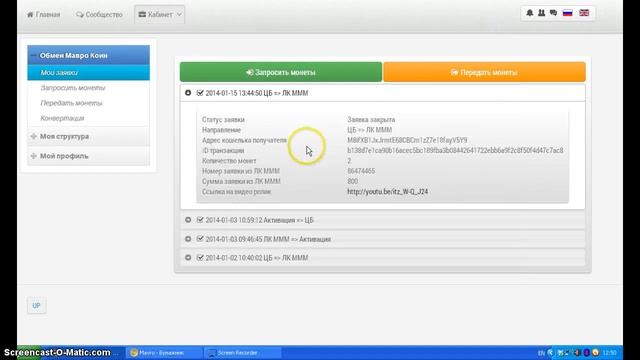The image size is (640, 360).
Task: Click label Ссылка на видео ролик
Action: point(236,191)
